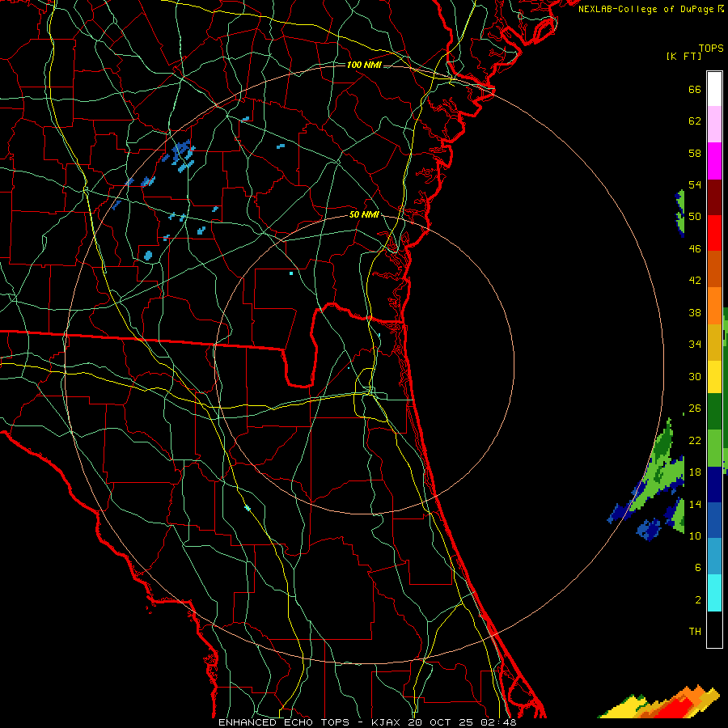Click the "NEXLAB-College of DuPage" credit text

pyautogui.click(x=645, y=9)
